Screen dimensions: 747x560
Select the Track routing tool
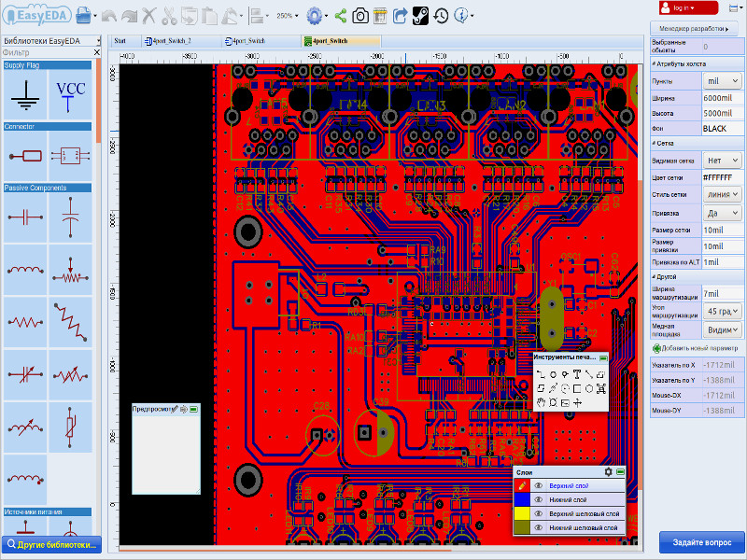[x=541, y=375]
